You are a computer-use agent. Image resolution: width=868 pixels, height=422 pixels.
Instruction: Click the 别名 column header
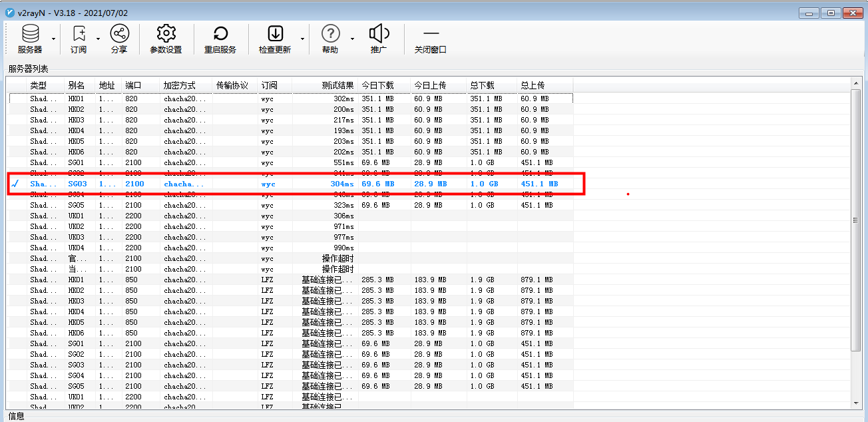tap(77, 85)
